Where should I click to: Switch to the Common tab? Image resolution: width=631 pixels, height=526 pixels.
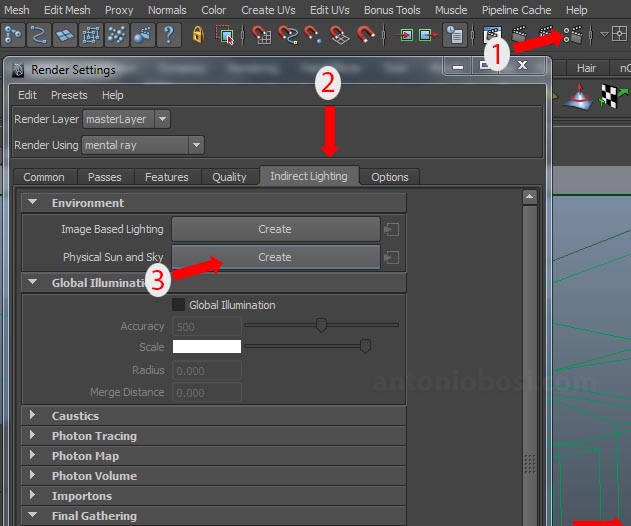44,177
